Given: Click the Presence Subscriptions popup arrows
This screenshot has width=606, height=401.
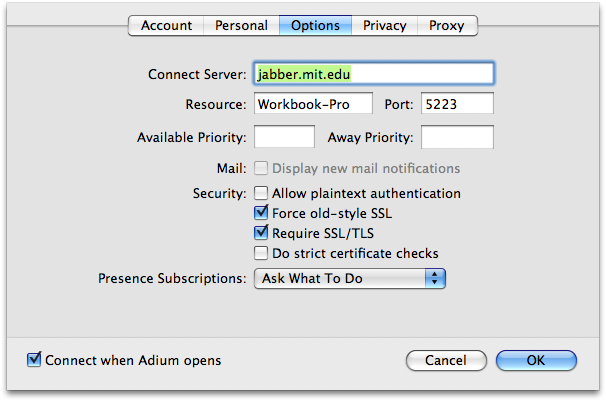Looking at the screenshot, I should pos(435,279).
